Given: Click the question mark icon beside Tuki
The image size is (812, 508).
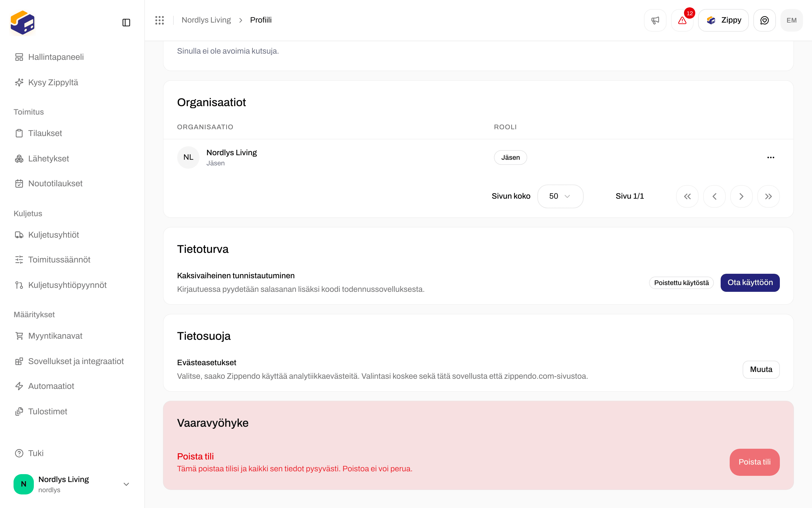Looking at the screenshot, I should tap(19, 453).
